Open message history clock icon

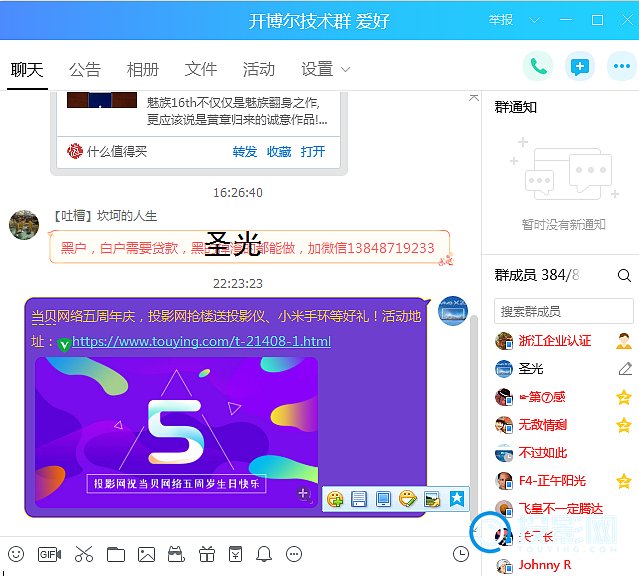(461, 554)
